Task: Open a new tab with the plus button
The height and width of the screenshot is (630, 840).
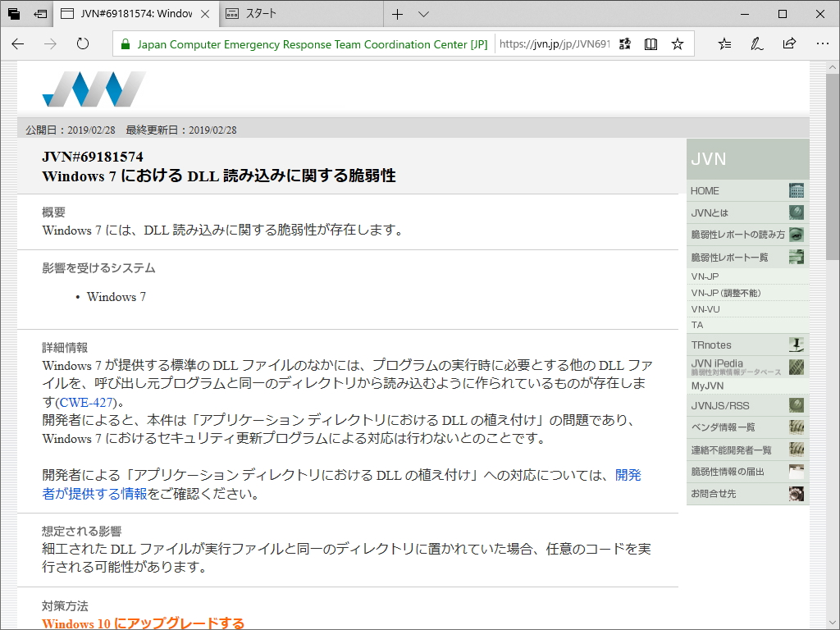Action: point(395,14)
